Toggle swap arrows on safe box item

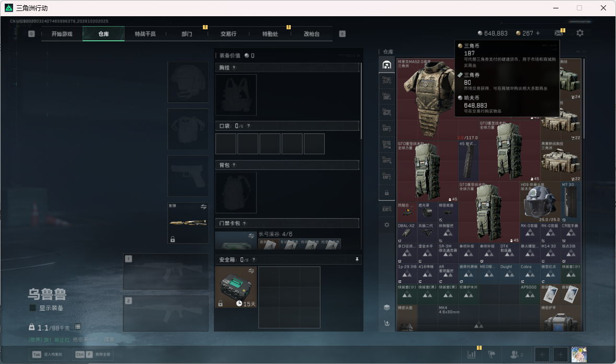click(251, 271)
